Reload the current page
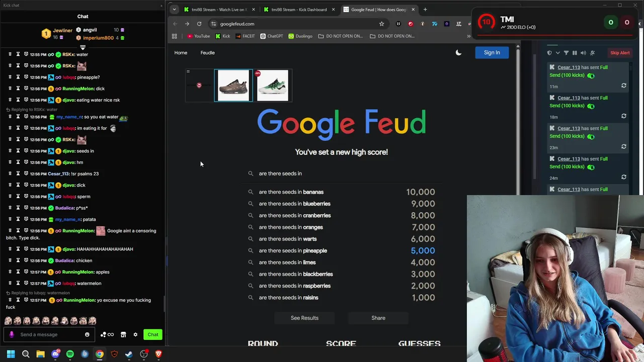Screen dimensions: 644x362 tap(199, 24)
